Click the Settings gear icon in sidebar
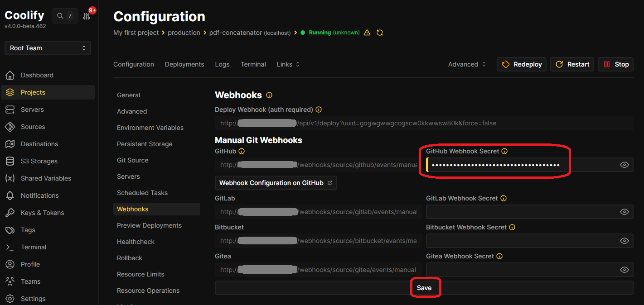Screen dimensions: 644x305 [x=10, y=299]
